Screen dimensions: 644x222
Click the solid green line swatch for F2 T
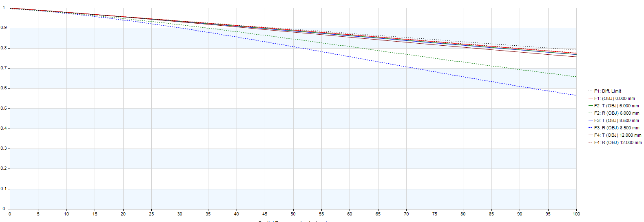pyautogui.click(x=590, y=106)
